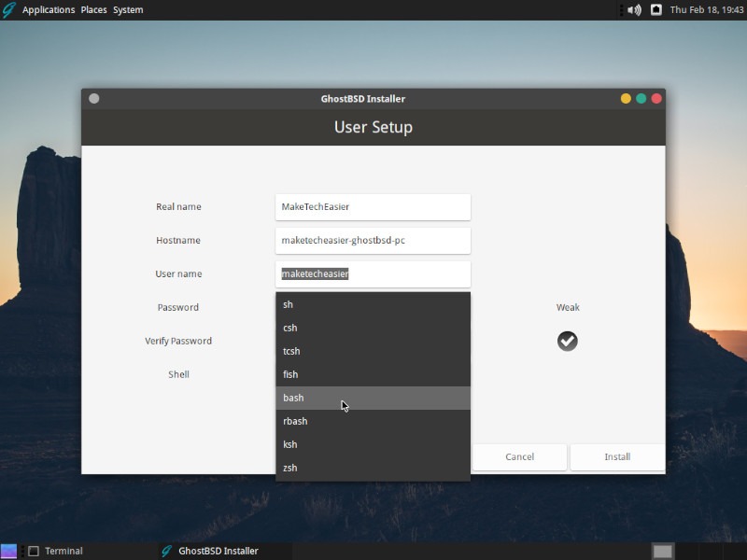747x560 pixels.
Task: Click the GhostBSD Installer icon in the taskbar
Action: pos(168,551)
